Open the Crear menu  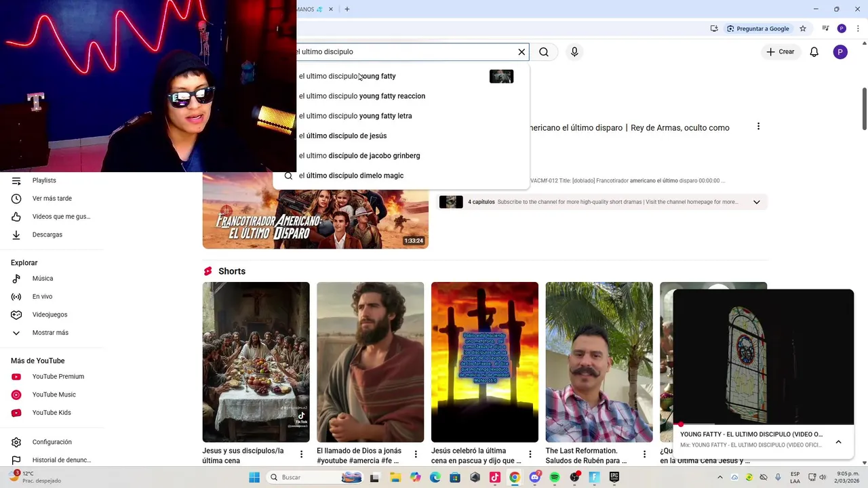780,52
